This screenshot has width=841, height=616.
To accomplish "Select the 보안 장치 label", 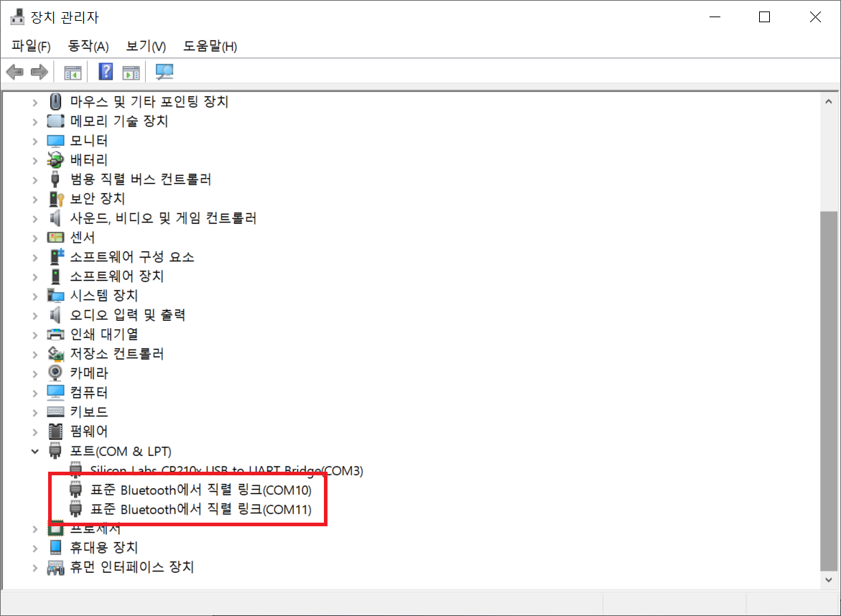I will click(x=97, y=198).
